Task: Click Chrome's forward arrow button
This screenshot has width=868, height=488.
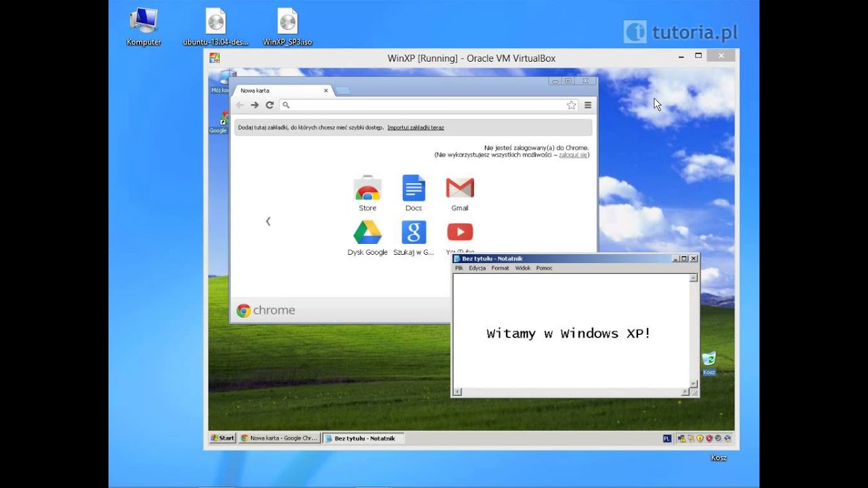Action: 254,105
